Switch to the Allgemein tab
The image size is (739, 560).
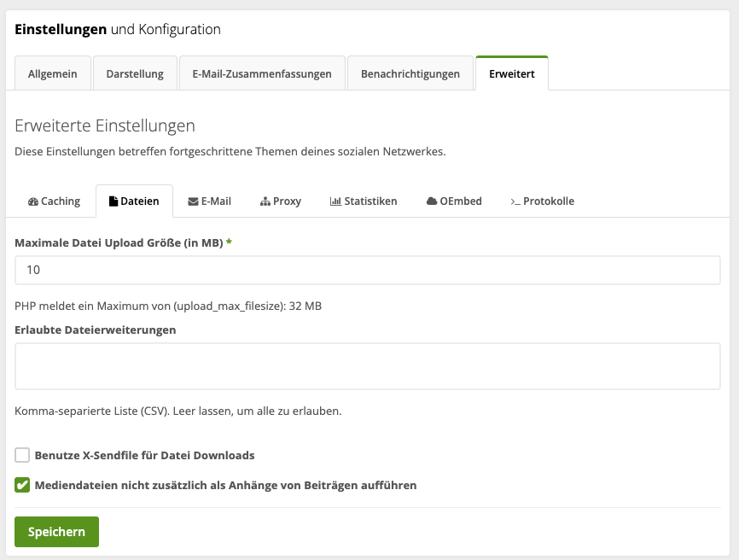click(x=52, y=73)
